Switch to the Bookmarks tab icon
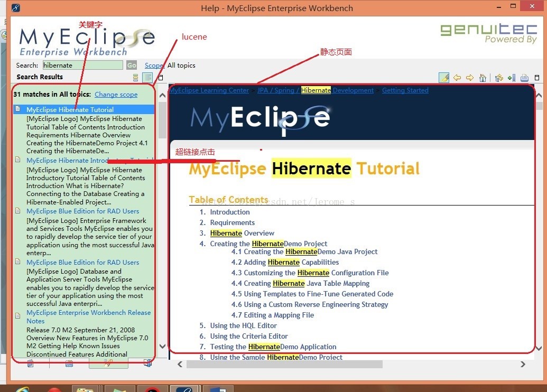This screenshot has width=547, height=392. (147, 363)
